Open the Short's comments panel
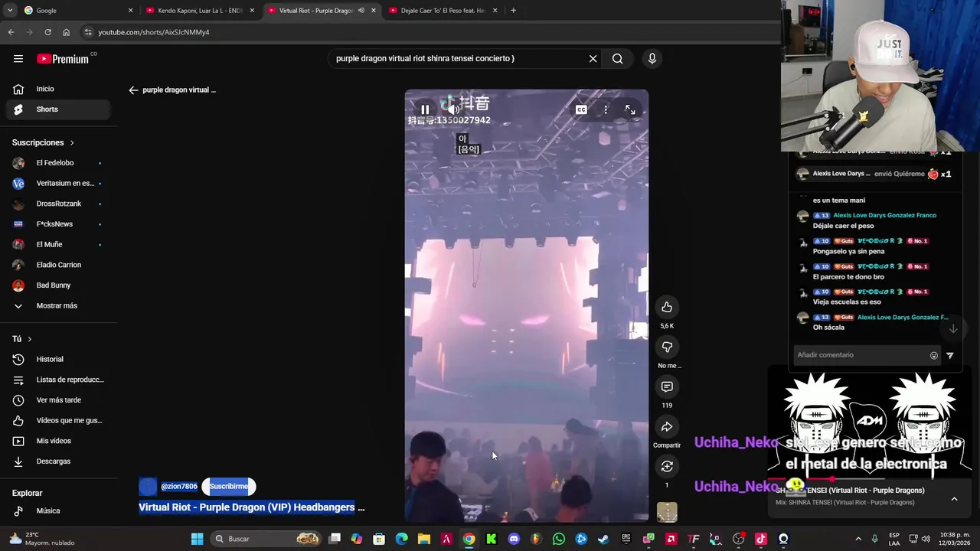This screenshot has height=551, width=980. click(x=667, y=386)
